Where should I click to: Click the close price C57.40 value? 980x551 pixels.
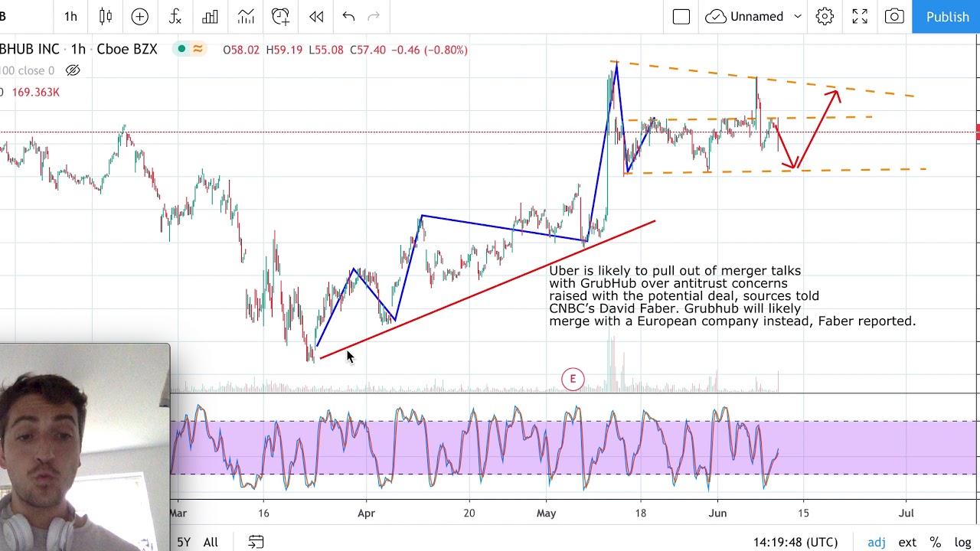(368, 50)
